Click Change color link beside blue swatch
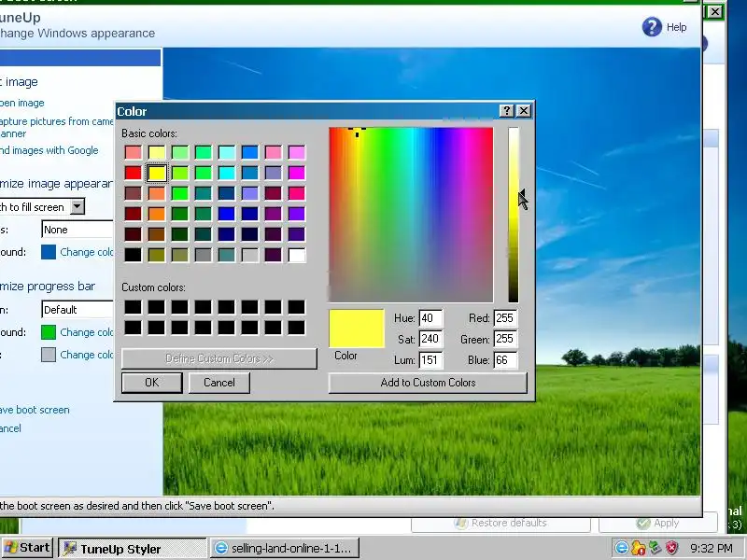The width and height of the screenshot is (747, 560). (x=87, y=252)
